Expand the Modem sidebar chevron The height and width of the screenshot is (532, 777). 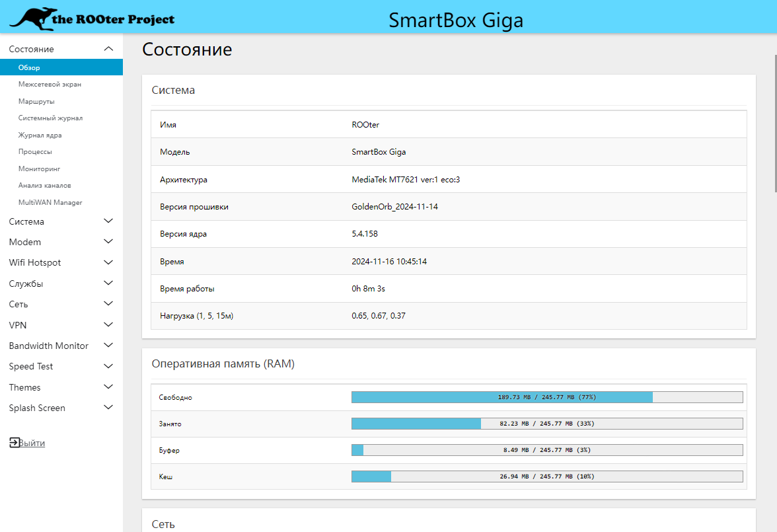click(x=108, y=241)
